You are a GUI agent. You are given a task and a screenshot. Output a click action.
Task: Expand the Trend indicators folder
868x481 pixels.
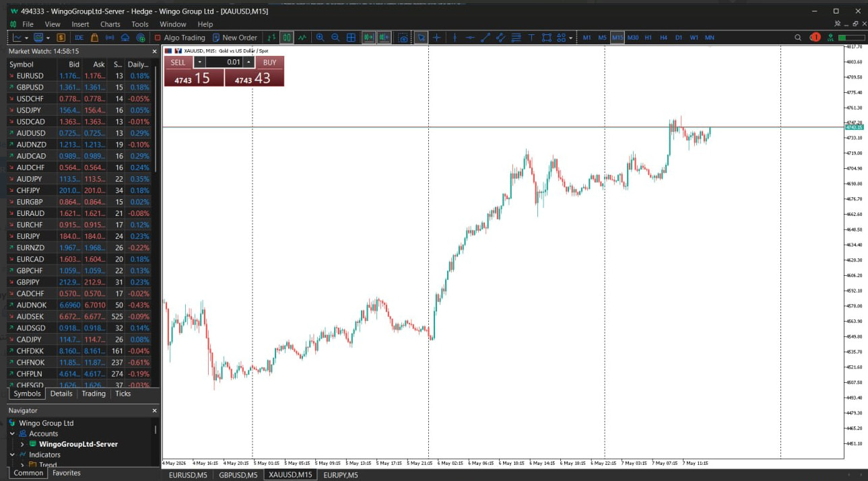(x=22, y=465)
